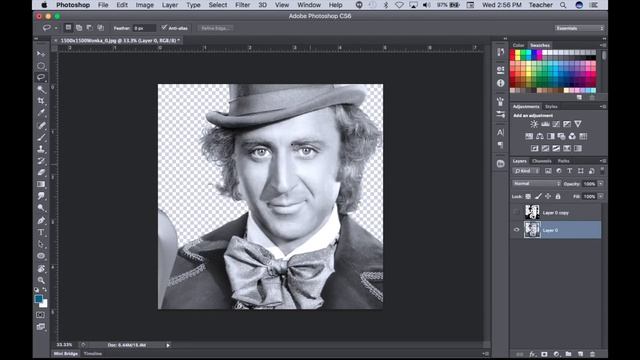The image size is (640, 360).
Task: Select the Hand tool
Action: click(x=41, y=269)
